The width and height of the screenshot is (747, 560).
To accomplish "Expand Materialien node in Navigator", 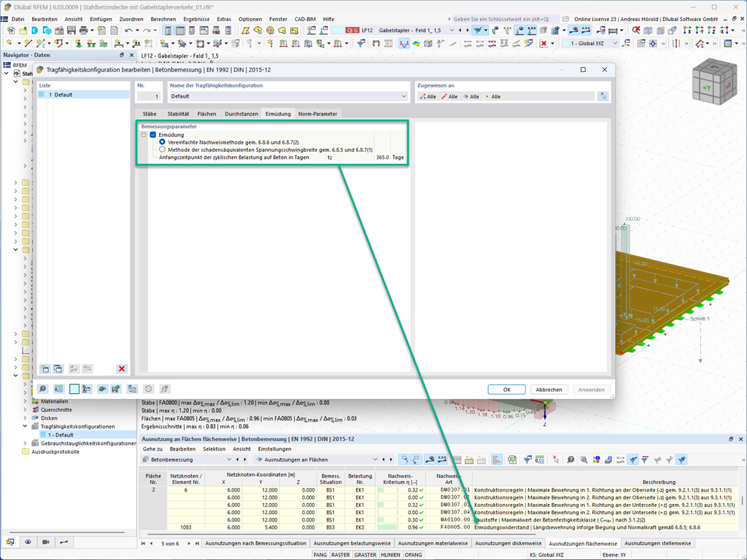I will pos(26,402).
